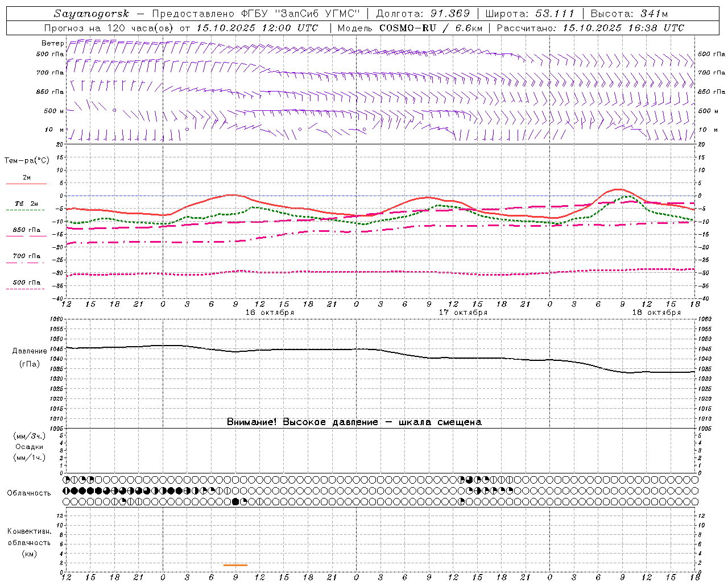Click the '(мм/1ч.)' precipitation unit label
The height and width of the screenshot is (582, 728).
30,458
